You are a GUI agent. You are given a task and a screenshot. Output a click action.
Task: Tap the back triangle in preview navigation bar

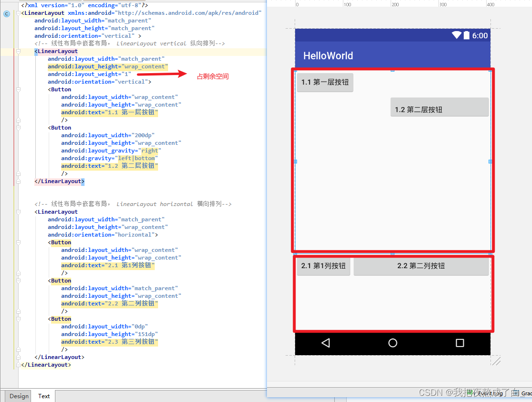click(x=326, y=343)
